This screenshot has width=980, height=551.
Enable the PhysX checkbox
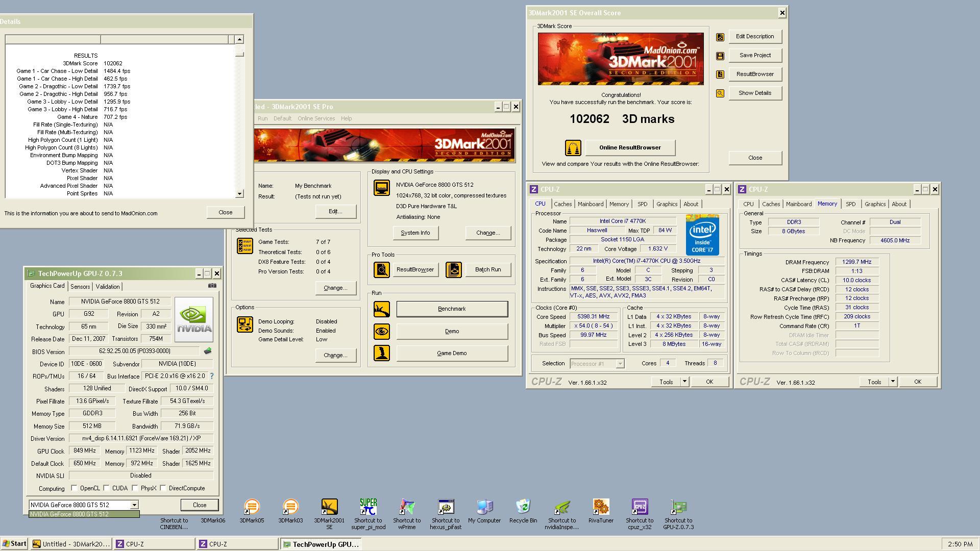coord(135,488)
